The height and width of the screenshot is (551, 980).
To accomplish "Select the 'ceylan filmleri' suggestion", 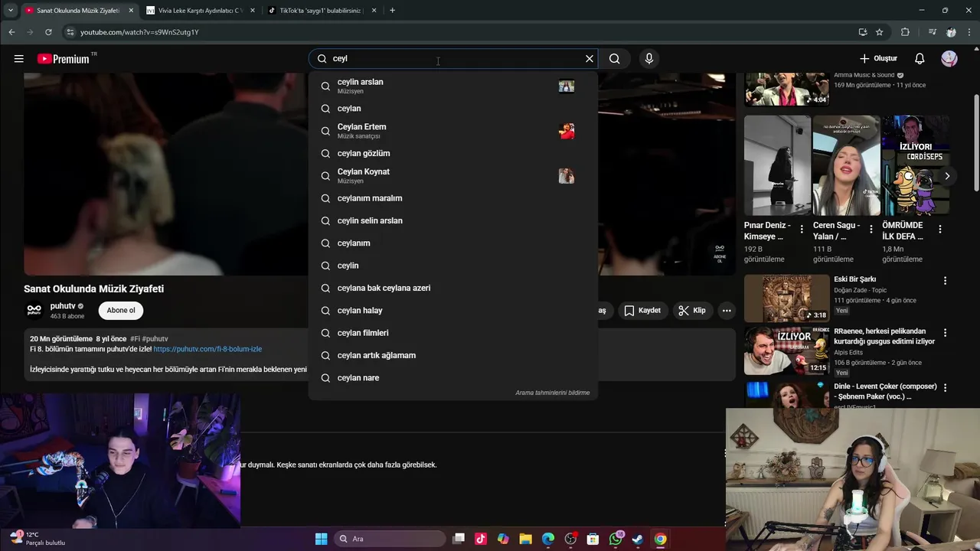I will pos(453,333).
